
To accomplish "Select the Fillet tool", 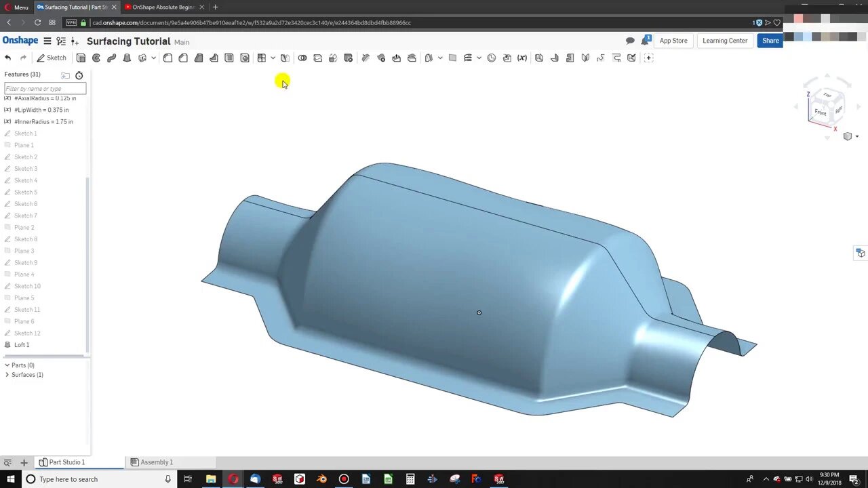I will click(x=167, y=58).
